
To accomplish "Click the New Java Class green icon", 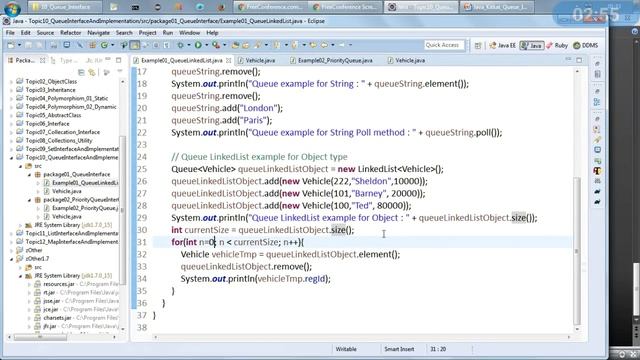I will [x=104, y=45].
